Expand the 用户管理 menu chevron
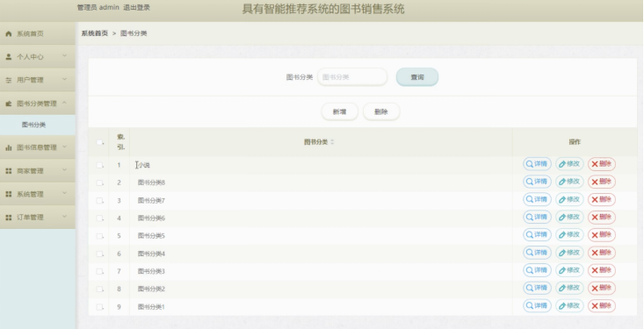 64,79
